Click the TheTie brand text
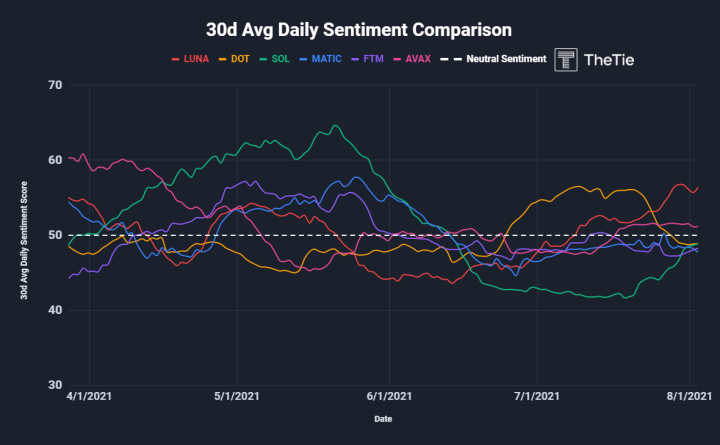The height and width of the screenshot is (445, 720). (x=609, y=60)
